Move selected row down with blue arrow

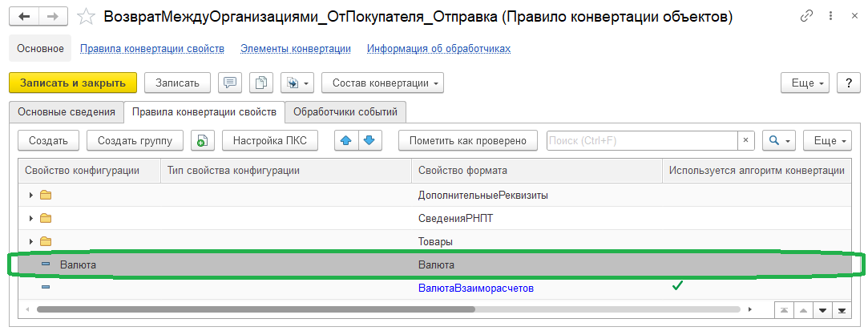tap(369, 140)
